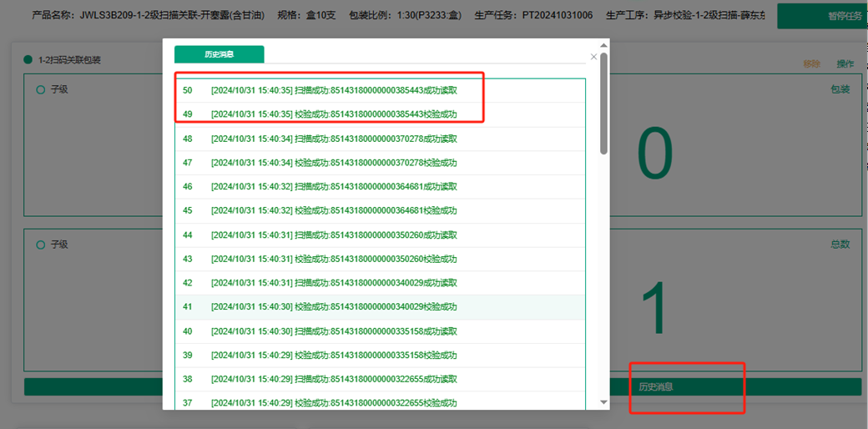Select message row 40 扫描成功 335158

click(381, 331)
